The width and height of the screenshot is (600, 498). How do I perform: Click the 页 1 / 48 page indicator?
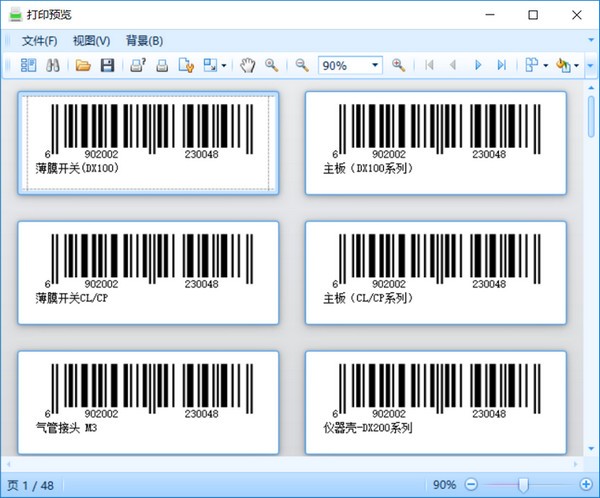[x=31, y=485]
